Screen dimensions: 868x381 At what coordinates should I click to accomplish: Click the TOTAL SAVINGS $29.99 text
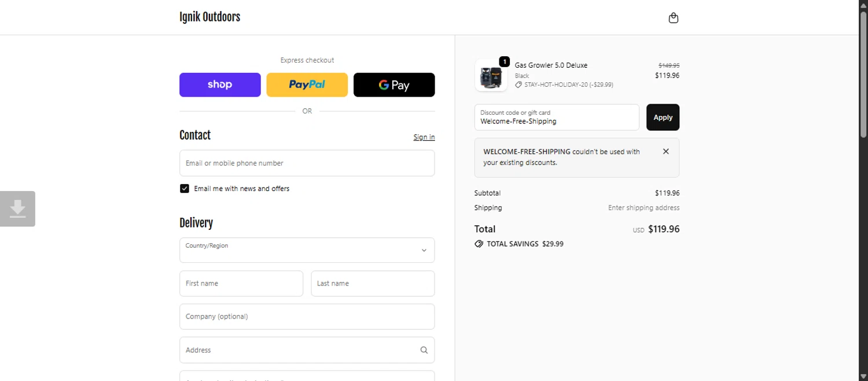click(x=525, y=244)
